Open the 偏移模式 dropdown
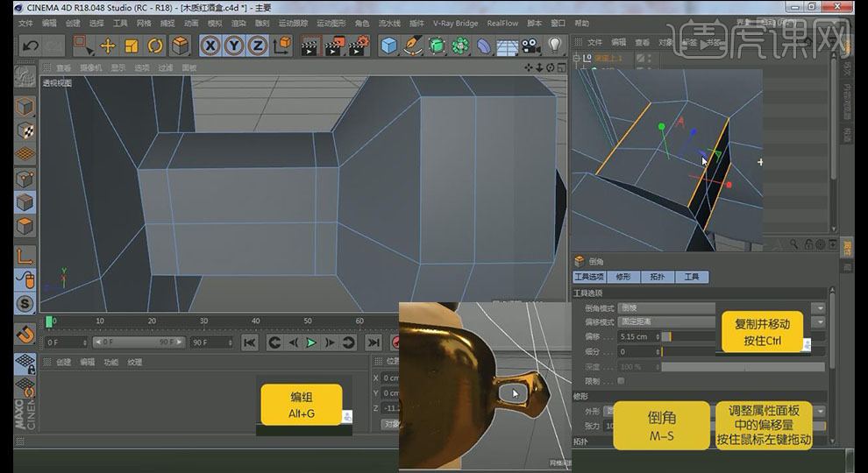 [820, 321]
